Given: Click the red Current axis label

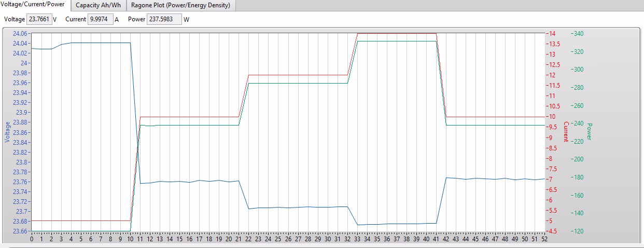Looking at the screenshot, I should pos(566,131).
